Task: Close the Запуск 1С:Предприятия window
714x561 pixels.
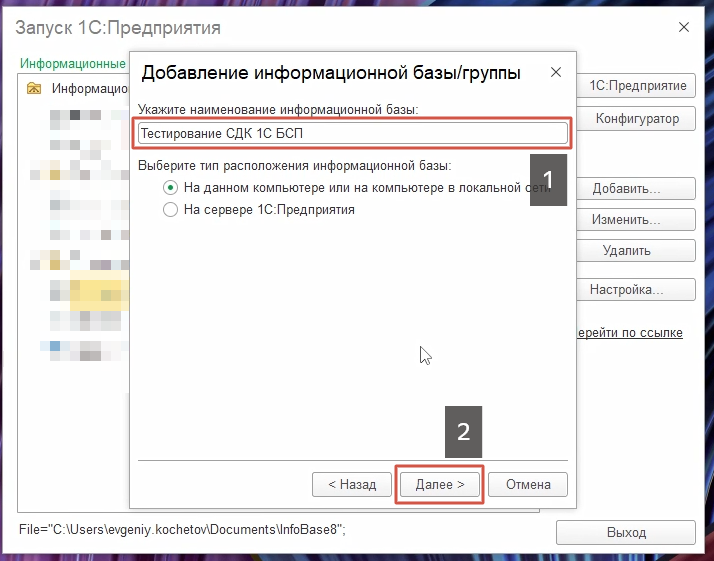Action: coord(684,27)
